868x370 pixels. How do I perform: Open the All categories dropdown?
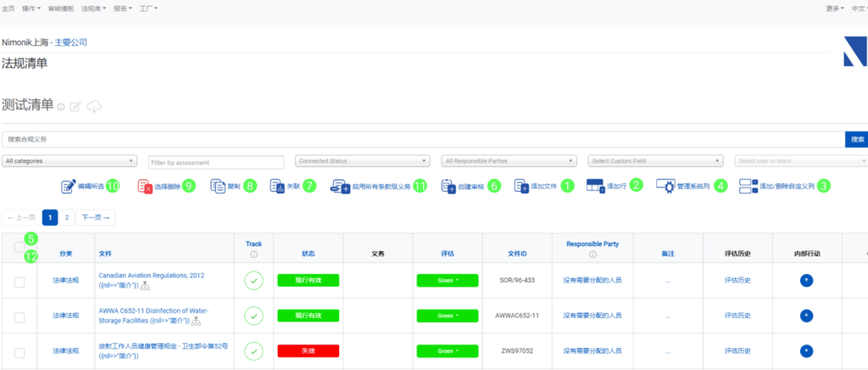70,160
